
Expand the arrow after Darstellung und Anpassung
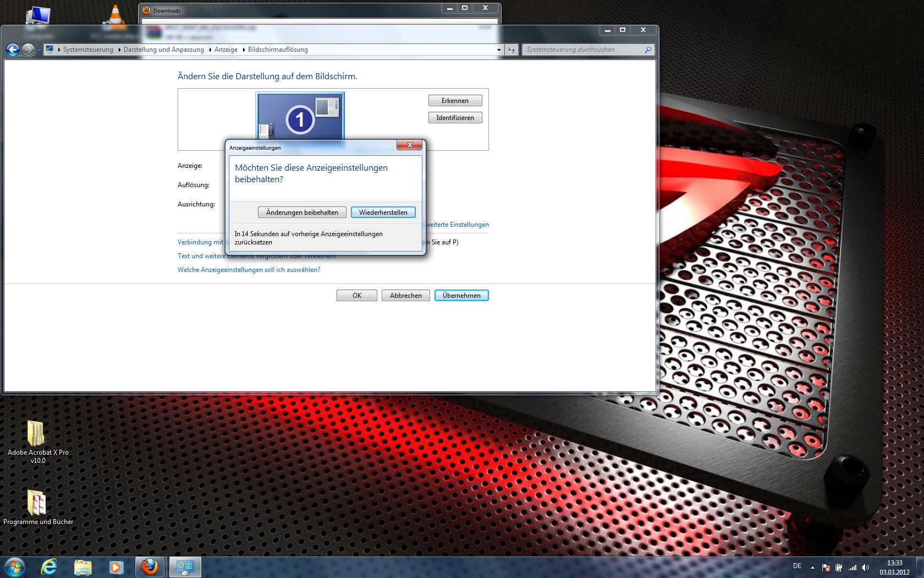210,50
